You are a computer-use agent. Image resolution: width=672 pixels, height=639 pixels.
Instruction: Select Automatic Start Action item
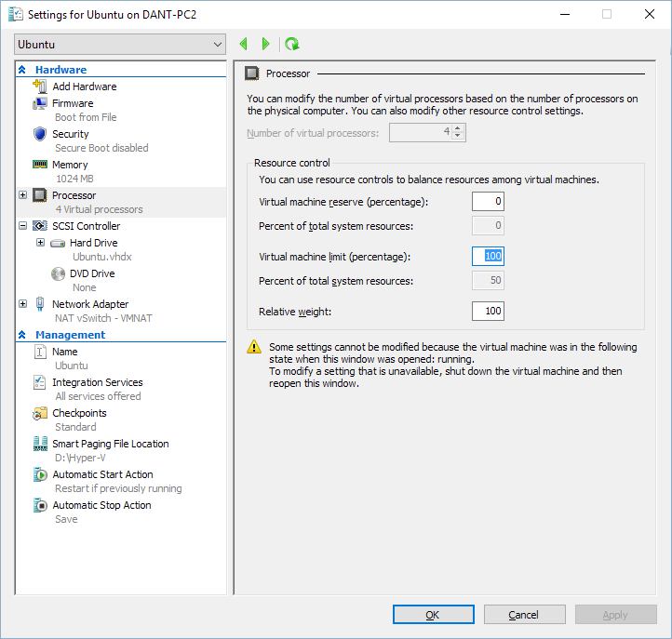102,474
